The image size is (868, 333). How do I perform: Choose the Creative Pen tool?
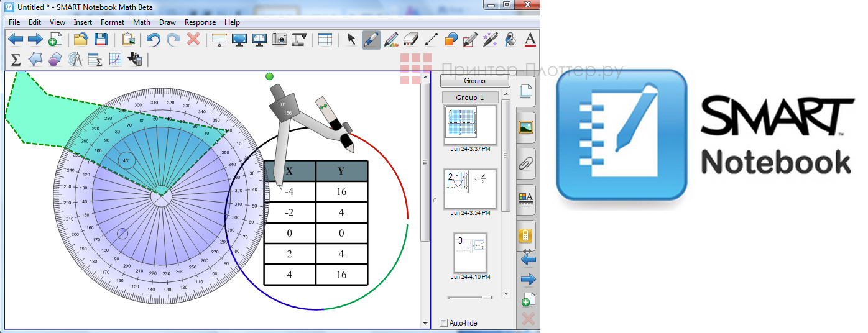click(391, 40)
